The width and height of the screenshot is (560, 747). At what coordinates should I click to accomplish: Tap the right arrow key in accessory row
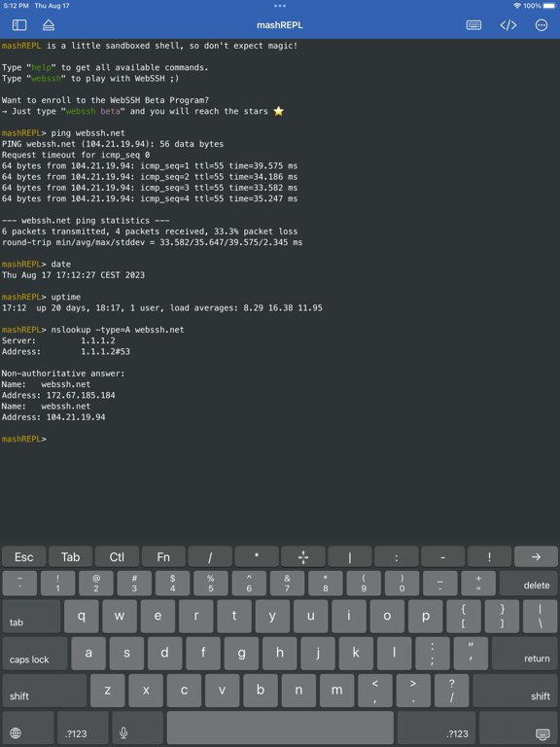pos(536,556)
